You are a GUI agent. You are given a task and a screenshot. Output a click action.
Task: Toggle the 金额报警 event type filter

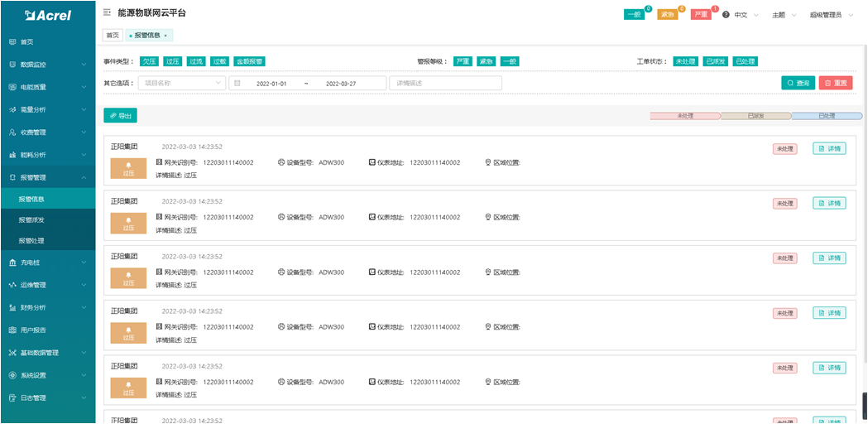[x=249, y=61]
